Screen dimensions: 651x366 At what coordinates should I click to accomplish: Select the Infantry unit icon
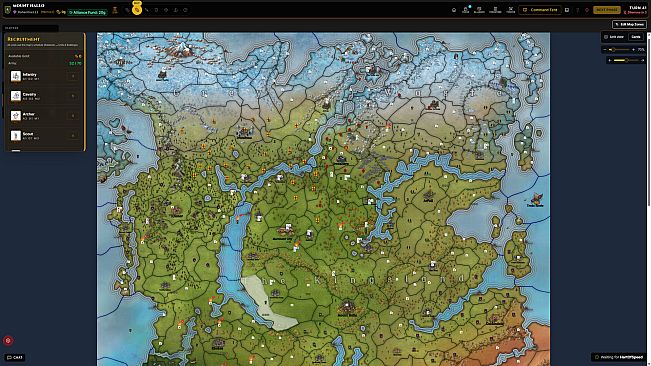coord(16,76)
